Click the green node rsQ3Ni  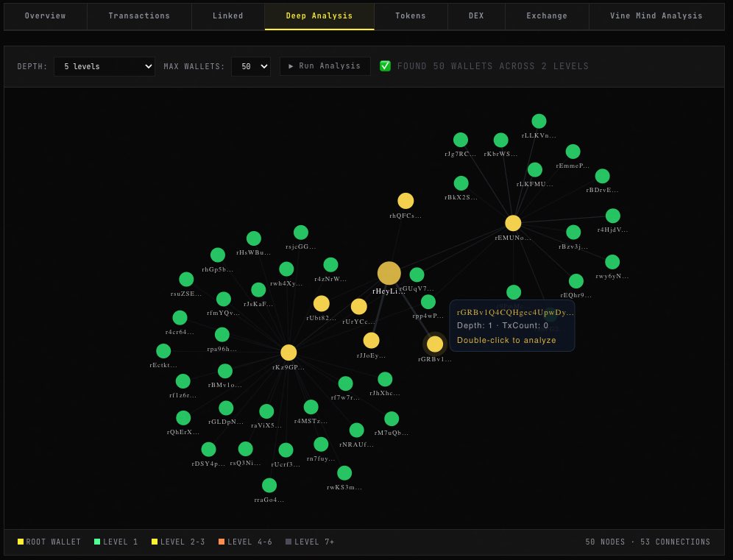pos(245,449)
